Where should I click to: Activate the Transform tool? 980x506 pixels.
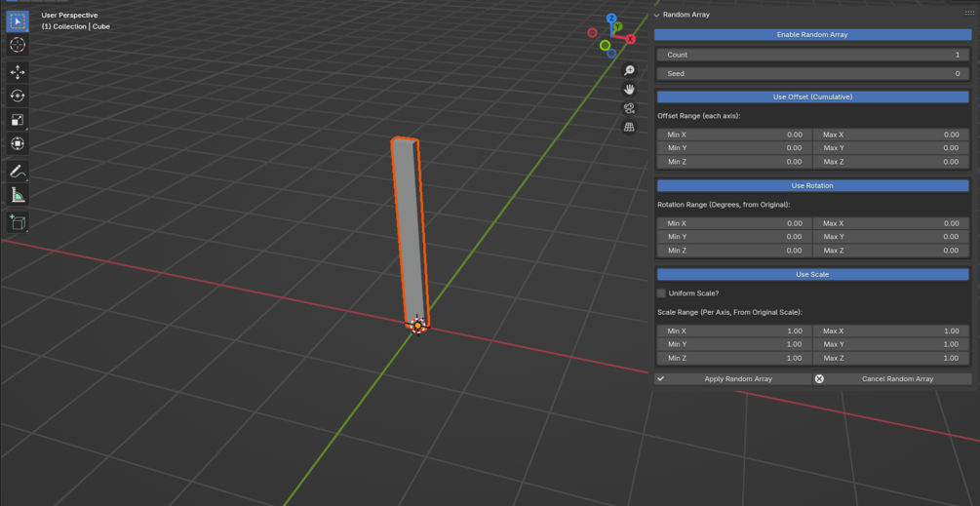click(x=18, y=143)
